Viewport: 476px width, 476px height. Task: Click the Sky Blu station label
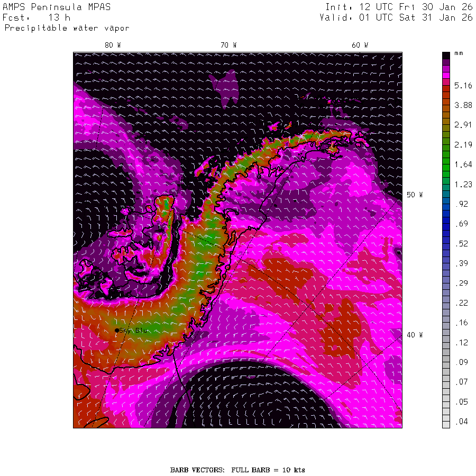coord(134,331)
